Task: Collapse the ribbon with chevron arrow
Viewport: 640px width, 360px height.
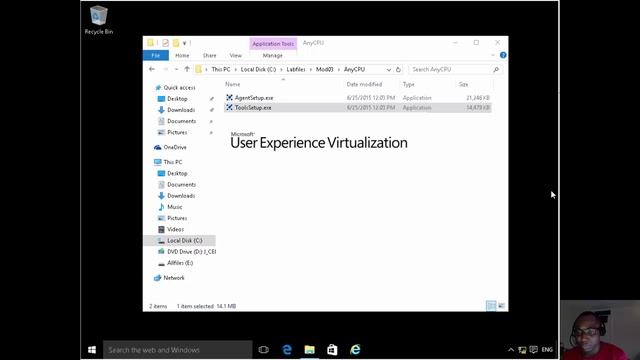Action: click(493, 55)
